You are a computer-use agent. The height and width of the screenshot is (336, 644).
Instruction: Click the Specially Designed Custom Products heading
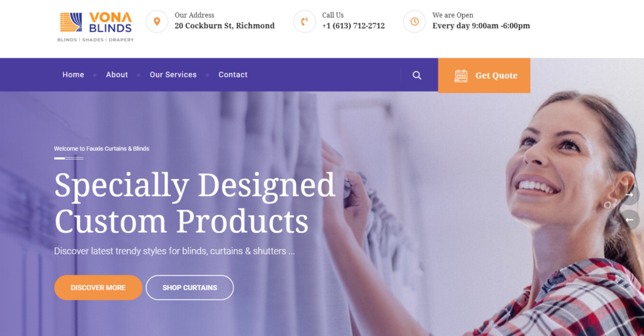pos(195,203)
